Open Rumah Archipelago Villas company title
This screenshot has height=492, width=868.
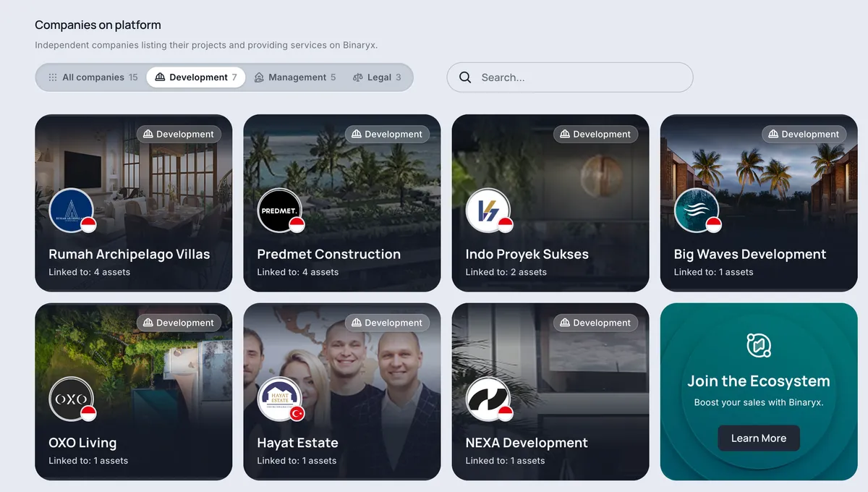coord(129,254)
